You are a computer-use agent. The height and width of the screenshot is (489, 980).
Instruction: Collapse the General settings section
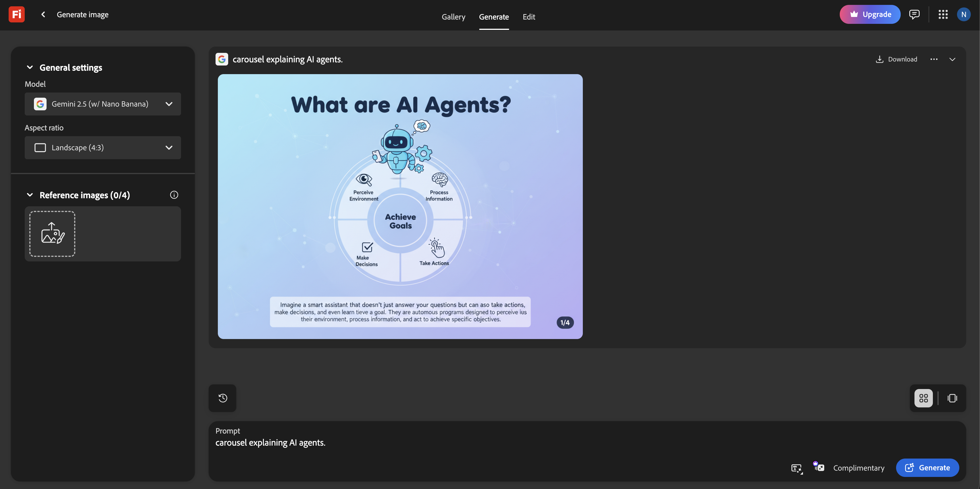pos(30,67)
